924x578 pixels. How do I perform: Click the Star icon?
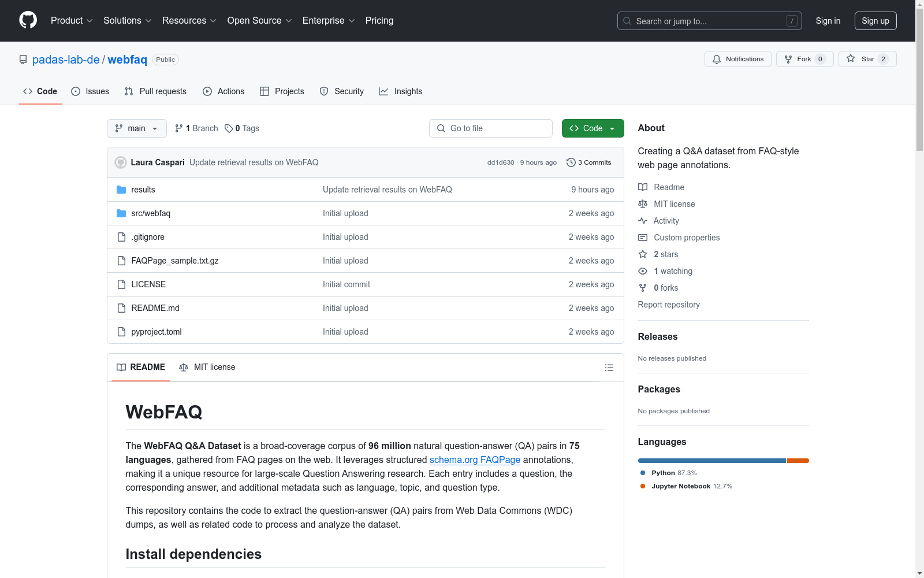click(851, 59)
